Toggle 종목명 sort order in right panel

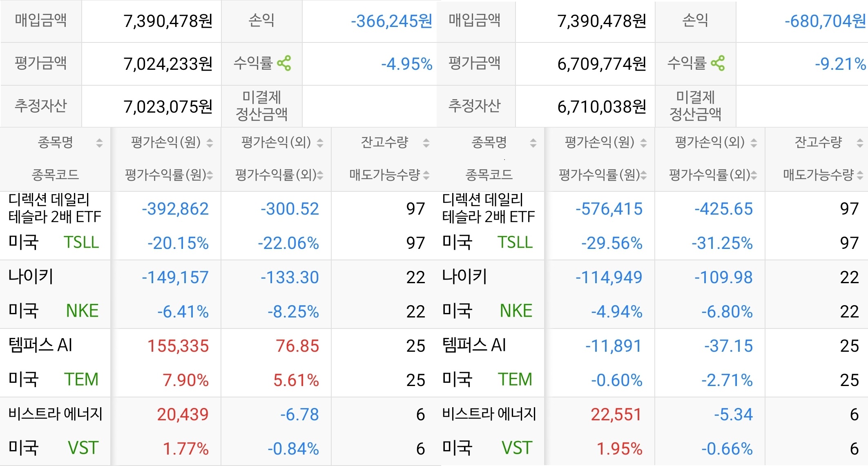point(533,143)
